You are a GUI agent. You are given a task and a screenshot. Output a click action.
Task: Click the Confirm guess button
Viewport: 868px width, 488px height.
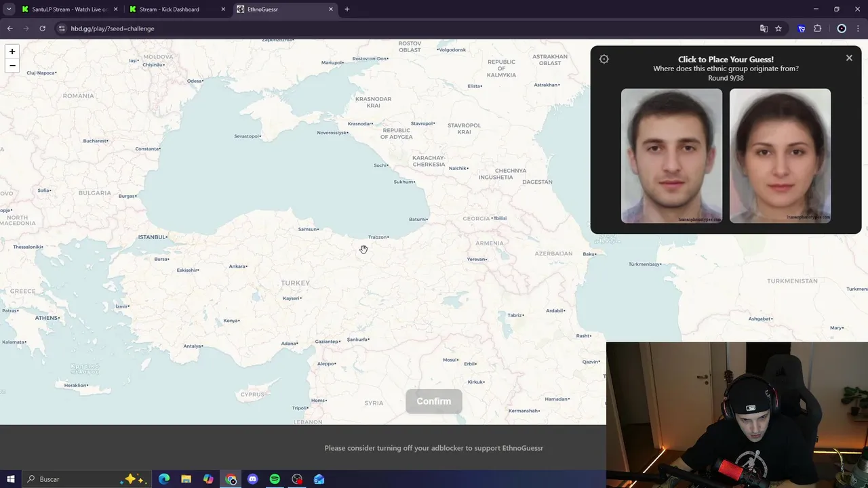(434, 401)
